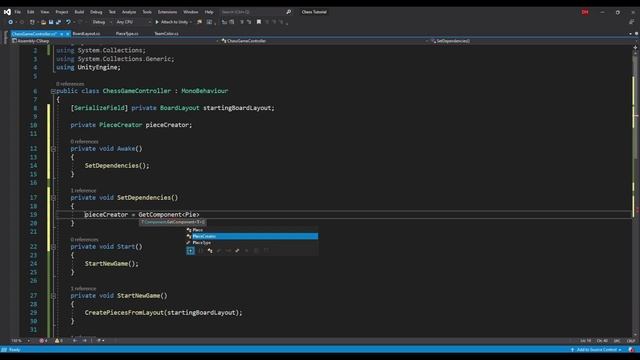This screenshot has width=640, height=360.
Task: Click the DH user account badge
Action: click(x=585, y=12)
